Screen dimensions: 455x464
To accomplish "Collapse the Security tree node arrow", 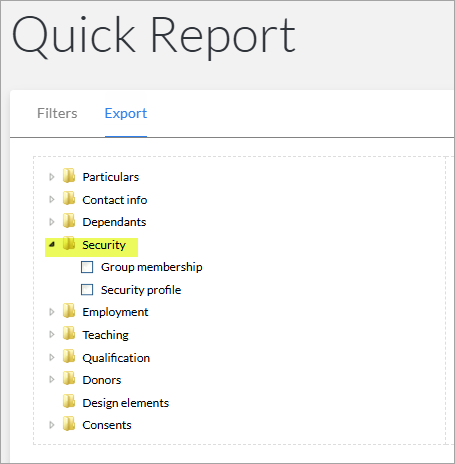I will (x=52, y=245).
